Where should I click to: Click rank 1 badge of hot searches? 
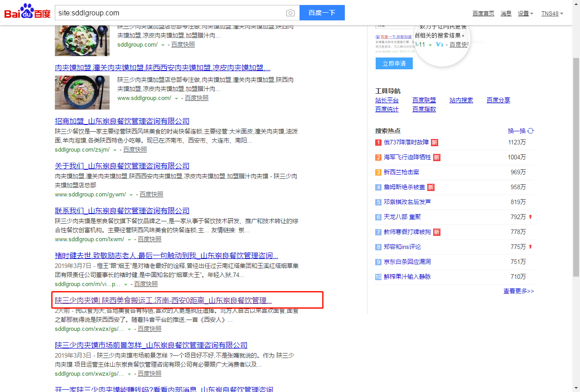[x=378, y=143]
